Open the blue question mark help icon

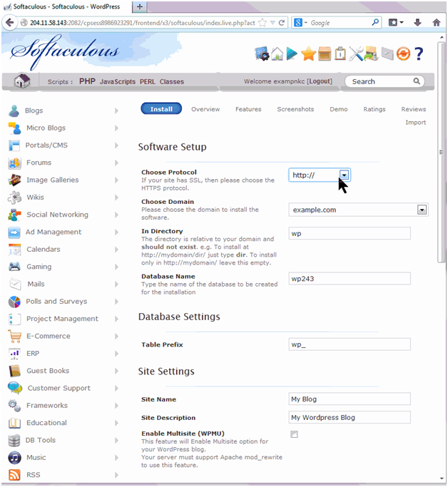(419, 53)
